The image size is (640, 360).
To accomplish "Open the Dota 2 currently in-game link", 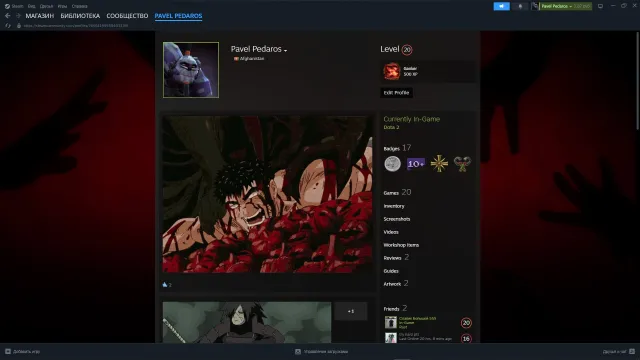I will pos(391,127).
